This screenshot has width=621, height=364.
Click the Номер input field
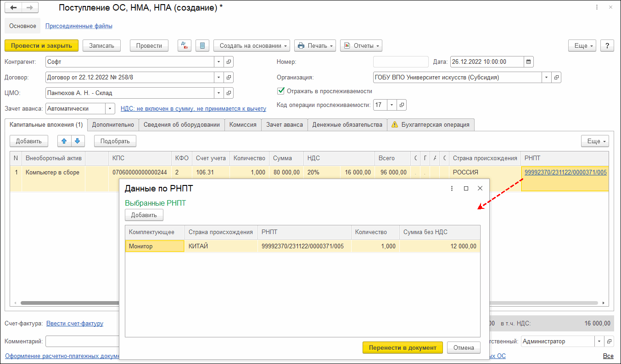pyautogui.click(x=401, y=62)
